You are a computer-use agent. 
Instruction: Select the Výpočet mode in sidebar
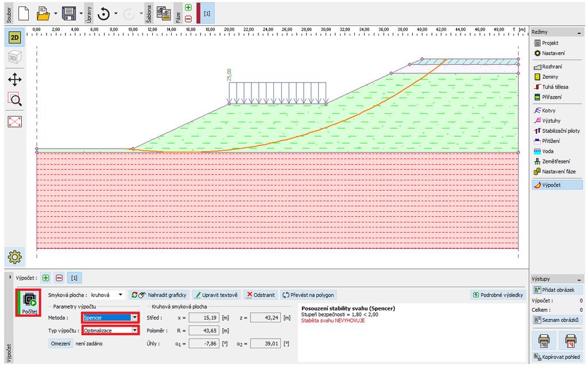[x=557, y=185]
